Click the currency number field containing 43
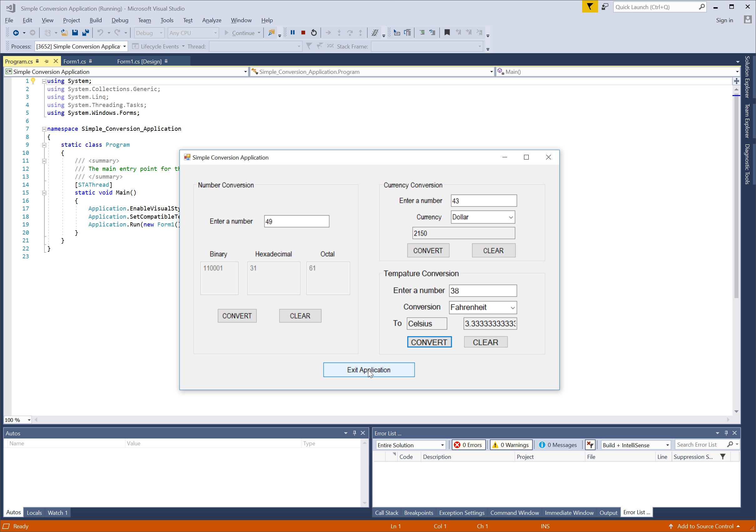The width and height of the screenshot is (756, 532). click(483, 200)
